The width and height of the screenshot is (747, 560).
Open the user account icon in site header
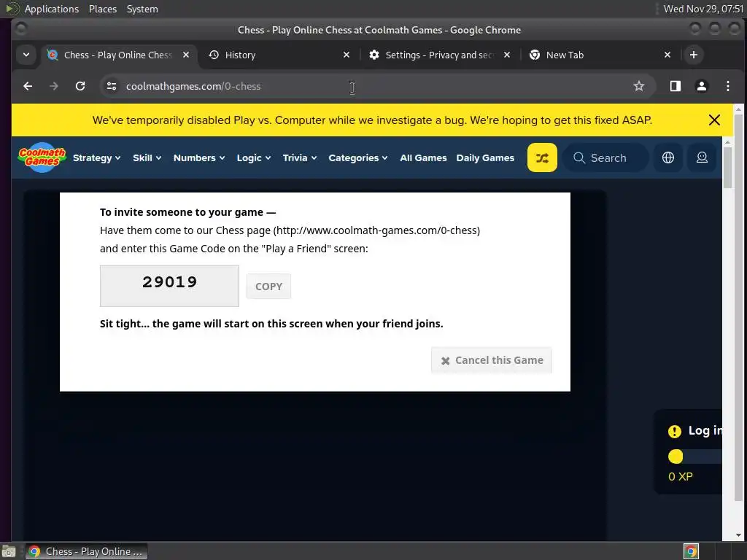tap(702, 157)
